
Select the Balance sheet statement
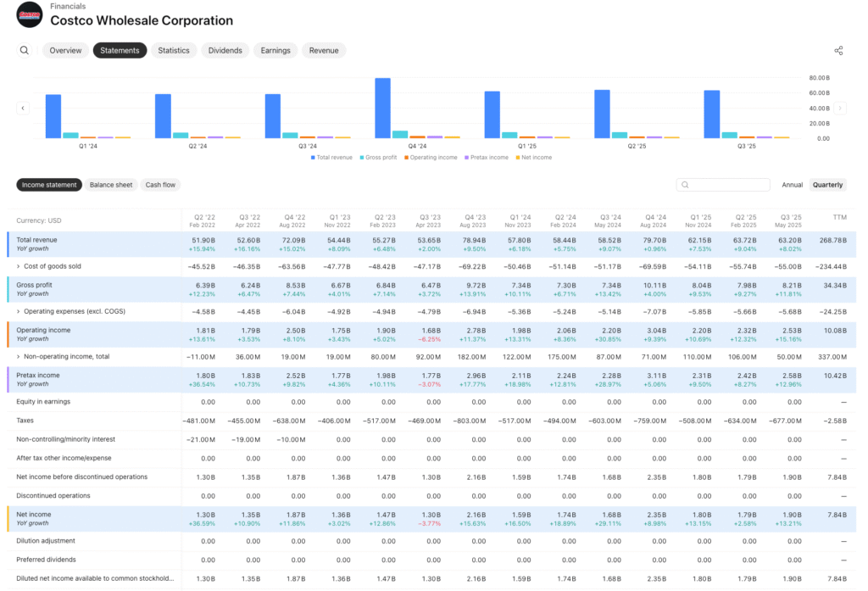(112, 184)
